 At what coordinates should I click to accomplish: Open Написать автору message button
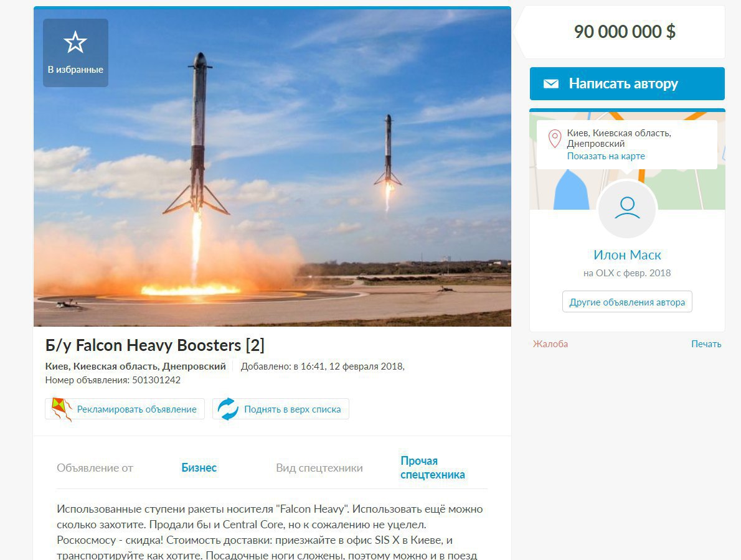pos(627,83)
